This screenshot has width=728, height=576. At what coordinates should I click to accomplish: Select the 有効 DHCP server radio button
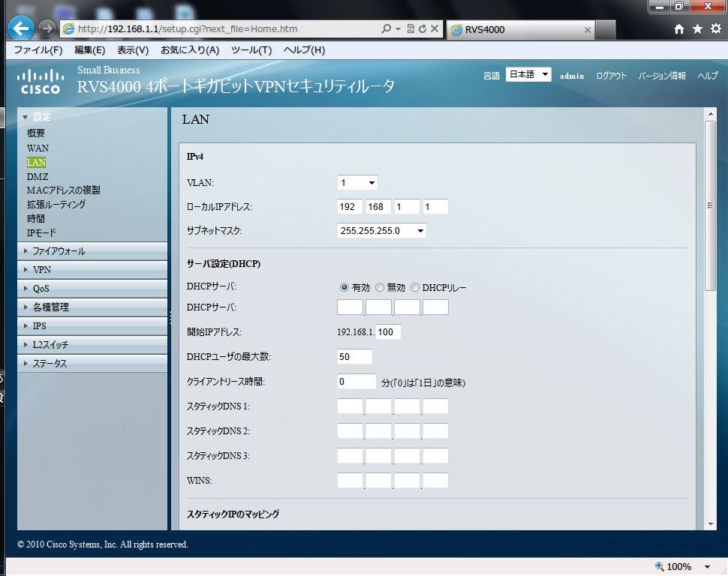coord(344,287)
